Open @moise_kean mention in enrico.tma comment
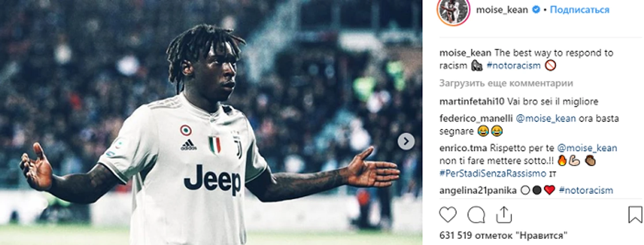The image size is (644, 245). coord(587,148)
